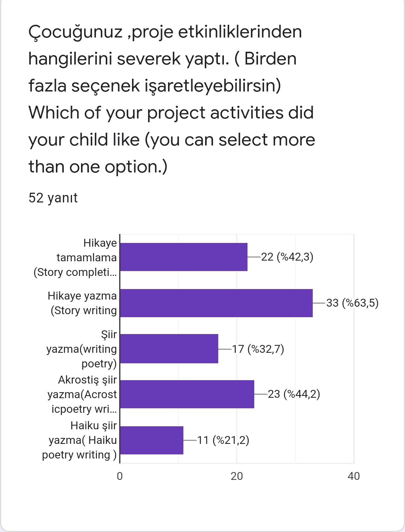Click the x-axis tick label 20

coord(237,476)
